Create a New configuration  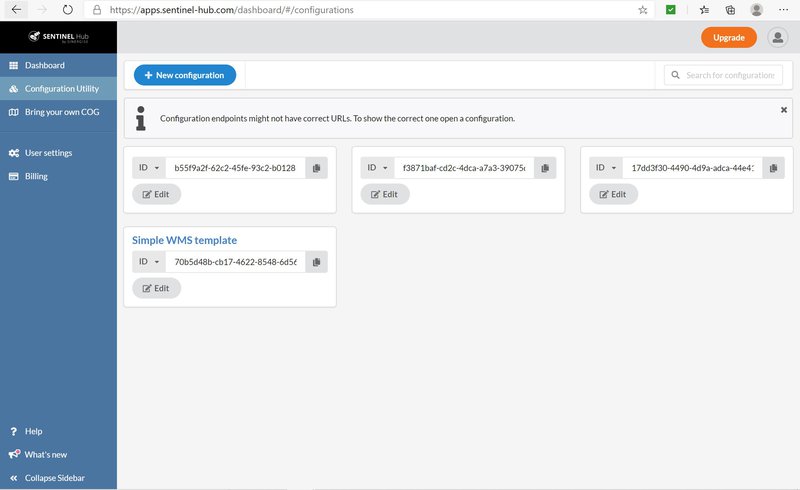point(185,75)
